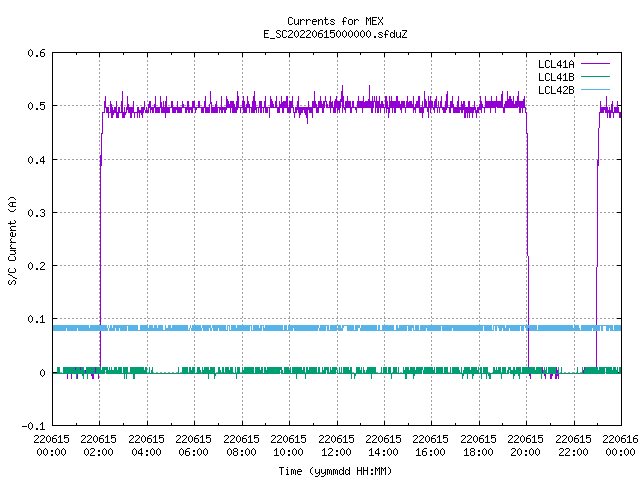Click the 220615 14:00 time tick label

(x=383, y=445)
